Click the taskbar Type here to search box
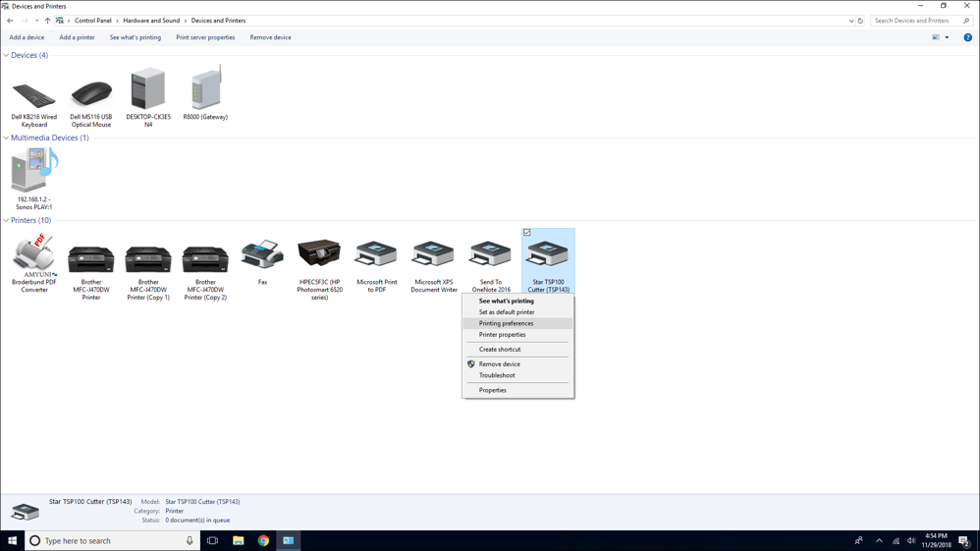Image resolution: width=980 pixels, height=551 pixels. [113, 540]
